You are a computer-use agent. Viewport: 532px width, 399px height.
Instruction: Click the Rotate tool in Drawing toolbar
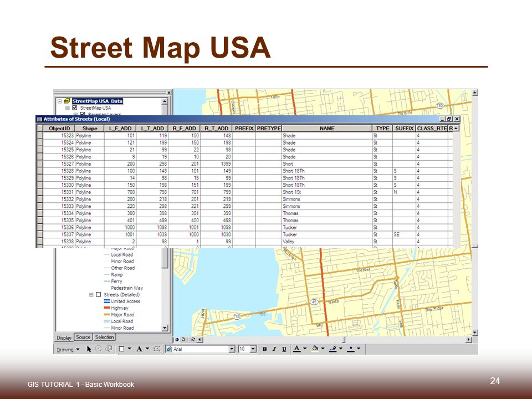coord(99,349)
